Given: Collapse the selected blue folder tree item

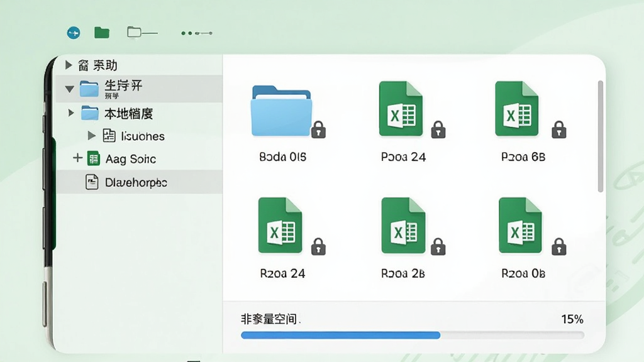Looking at the screenshot, I should 69,89.
